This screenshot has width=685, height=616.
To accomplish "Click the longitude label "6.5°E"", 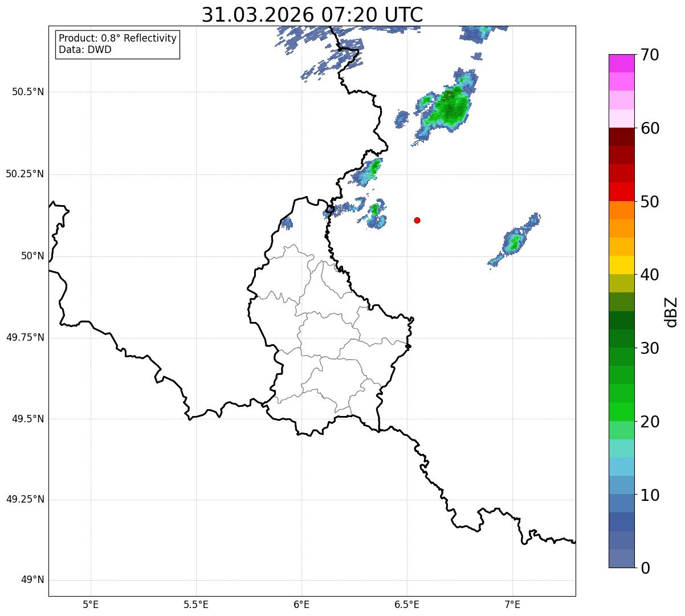I will (407, 604).
